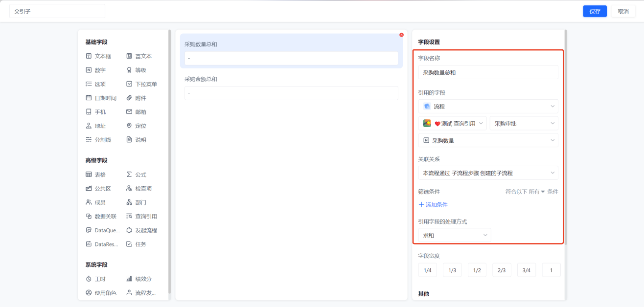Set field width to 3/4

click(526, 270)
